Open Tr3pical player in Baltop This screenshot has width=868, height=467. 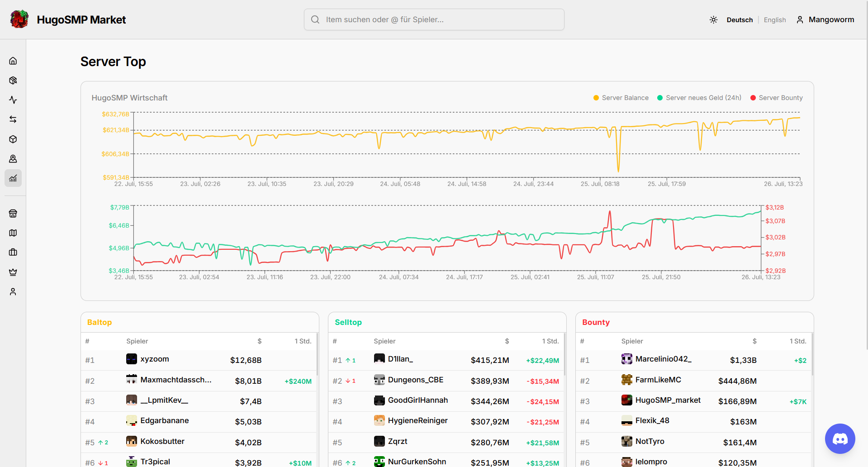click(x=155, y=462)
